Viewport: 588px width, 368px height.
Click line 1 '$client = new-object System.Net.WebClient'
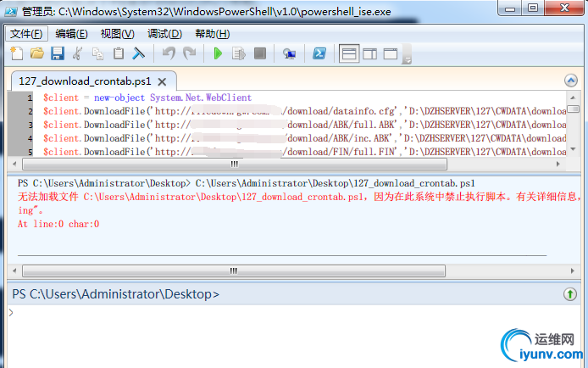point(147,98)
